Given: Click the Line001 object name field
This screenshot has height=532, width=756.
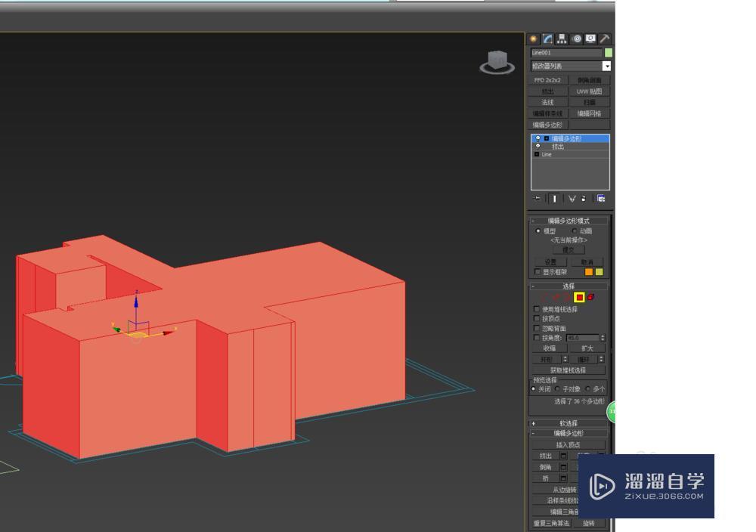Looking at the screenshot, I should click(x=566, y=53).
